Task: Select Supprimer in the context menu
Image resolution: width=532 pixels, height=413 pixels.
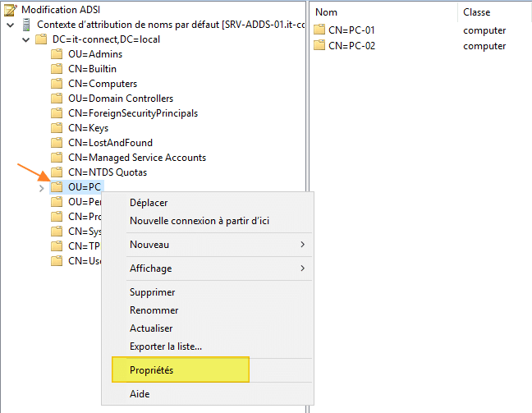Action: coord(153,292)
